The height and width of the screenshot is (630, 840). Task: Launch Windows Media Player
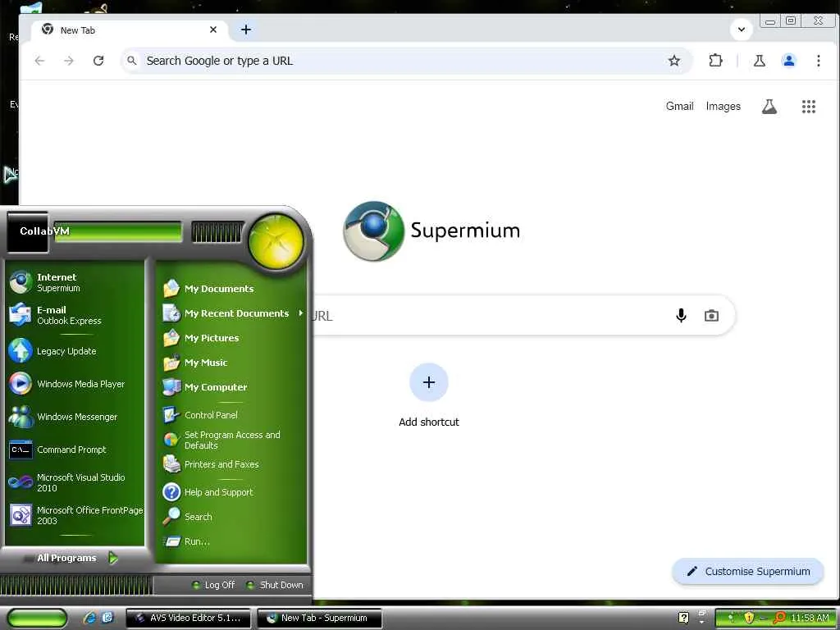75,384
